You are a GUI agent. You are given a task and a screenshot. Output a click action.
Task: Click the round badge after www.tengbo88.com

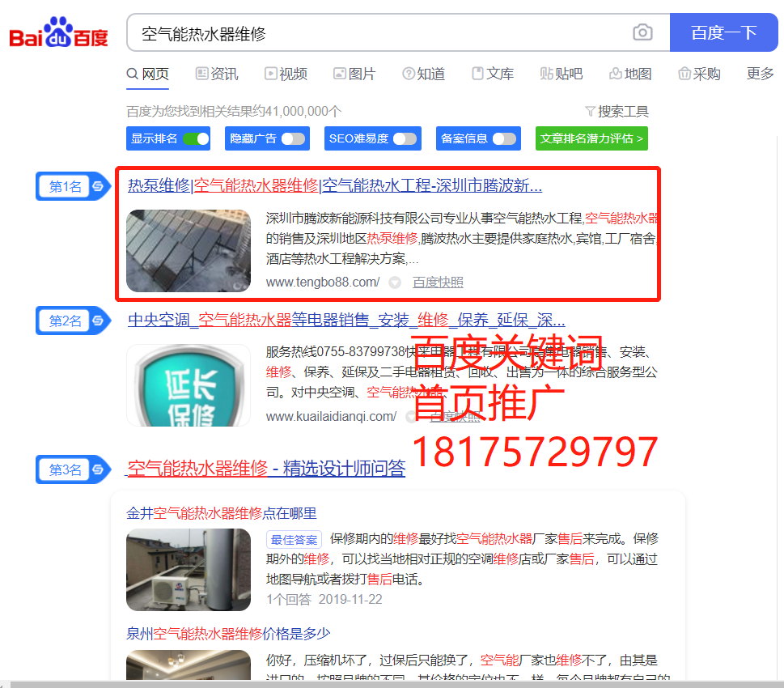395,282
